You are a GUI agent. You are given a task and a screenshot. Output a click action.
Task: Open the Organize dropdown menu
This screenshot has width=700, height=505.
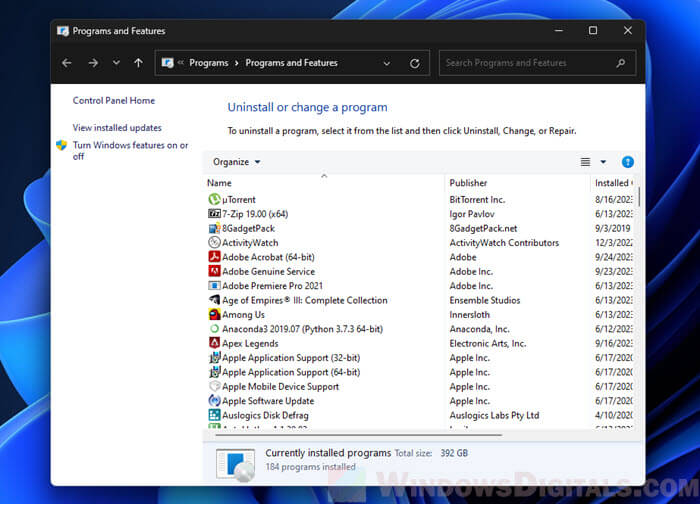click(x=236, y=162)
